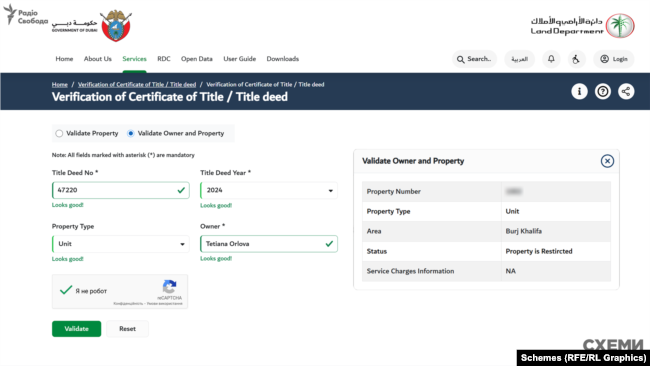This screenshot has height=366, width=650.
Task: Open the About Us menu item
Action: click(x=98, y=59)
